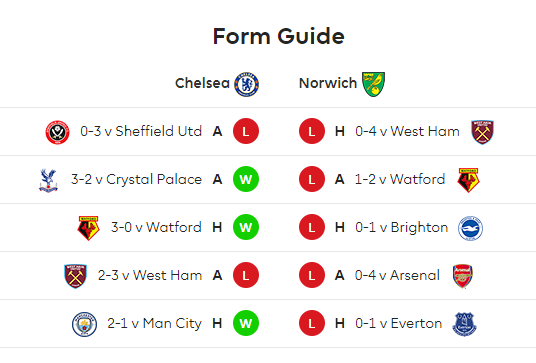This screenshot has width=536, height=363.
Task: Click the Brighton club badge
Action: click(x=470, y=228)
